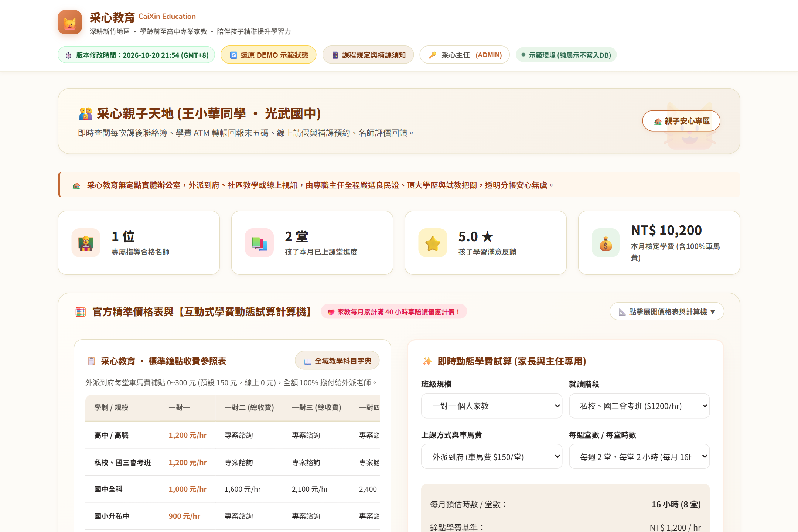Screen dimensions: 798x532
Task: Click the 1 位 專屬指導合格名師 card
Action: coord(139,243)
